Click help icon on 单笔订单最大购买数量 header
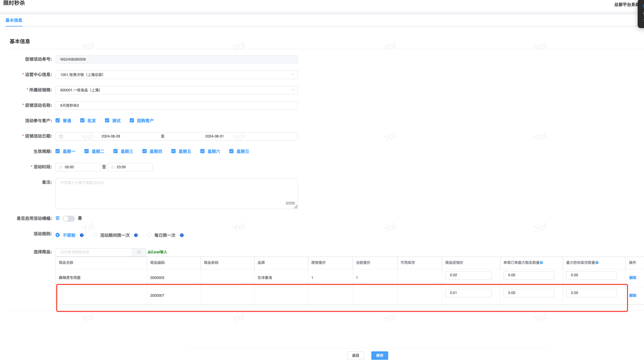The width and height of the screenshot is (644, 361). coord(541,263)
